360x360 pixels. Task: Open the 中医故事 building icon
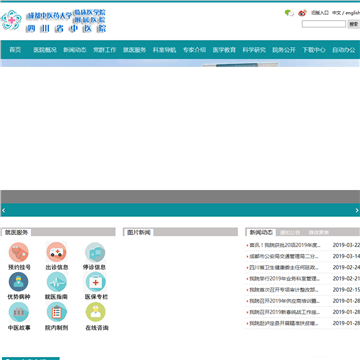click(19, 312)
